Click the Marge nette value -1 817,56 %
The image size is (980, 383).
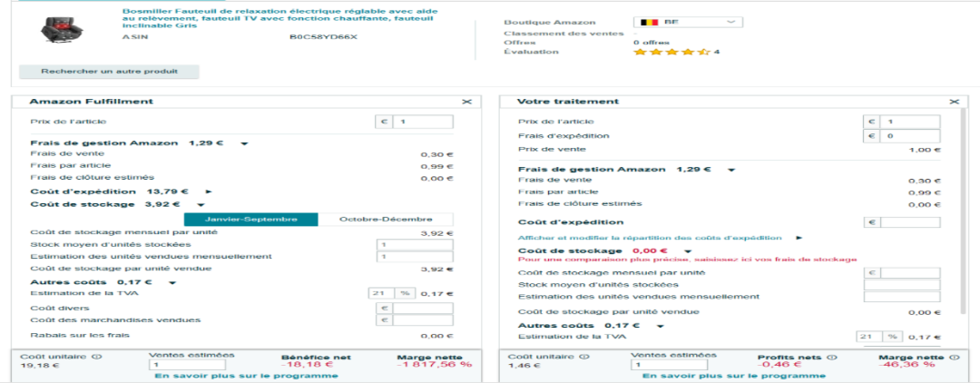[435, 364]
